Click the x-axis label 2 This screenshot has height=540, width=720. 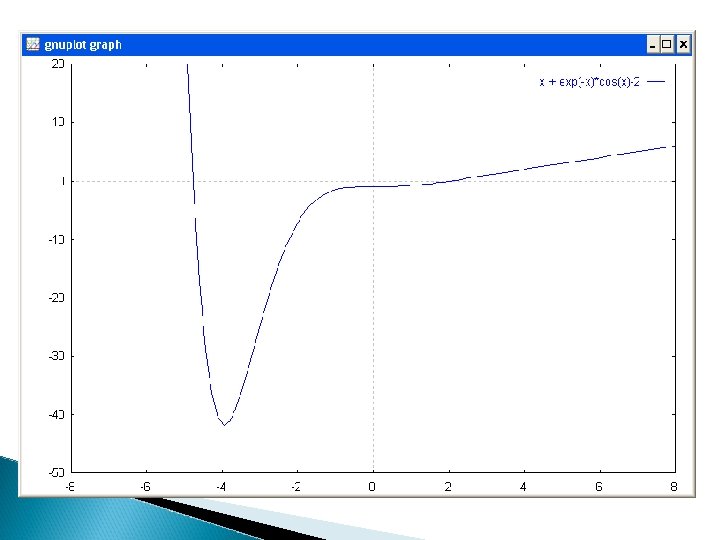(x=448, y=487)
